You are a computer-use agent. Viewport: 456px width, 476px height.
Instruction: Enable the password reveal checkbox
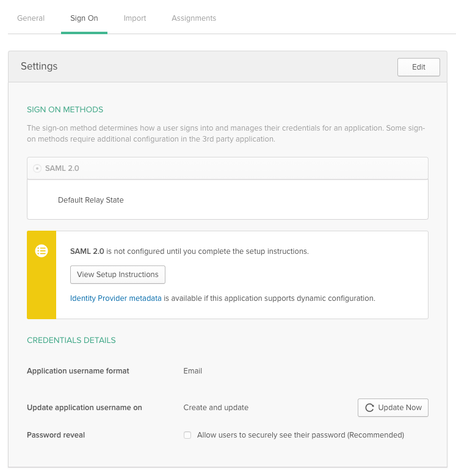tap(187, 435)
